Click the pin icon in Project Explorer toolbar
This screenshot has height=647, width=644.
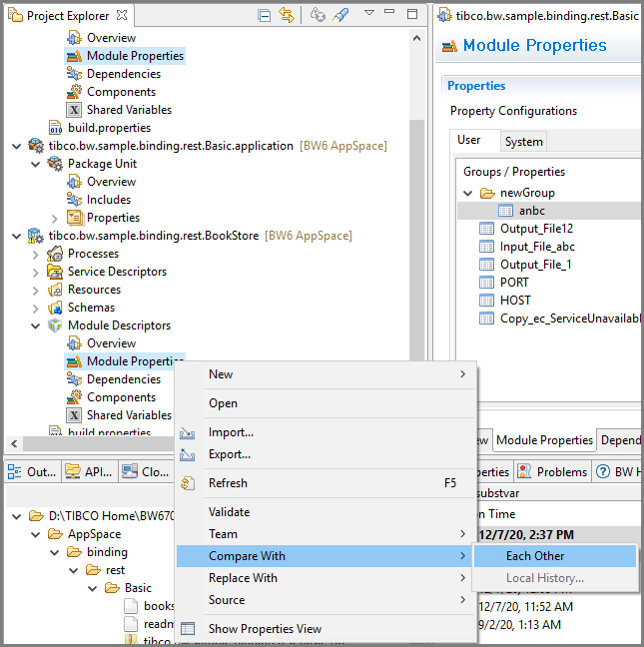(x=341, y=16)
